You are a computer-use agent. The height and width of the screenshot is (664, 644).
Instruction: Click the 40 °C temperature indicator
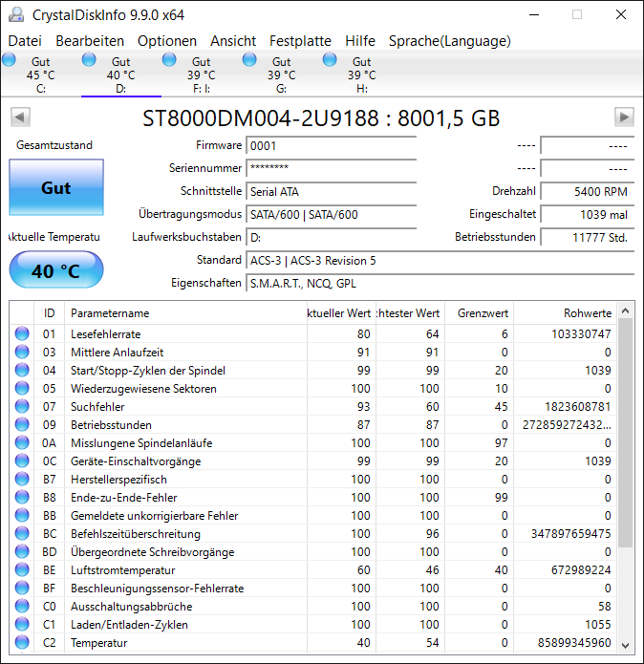coord(56,270)
